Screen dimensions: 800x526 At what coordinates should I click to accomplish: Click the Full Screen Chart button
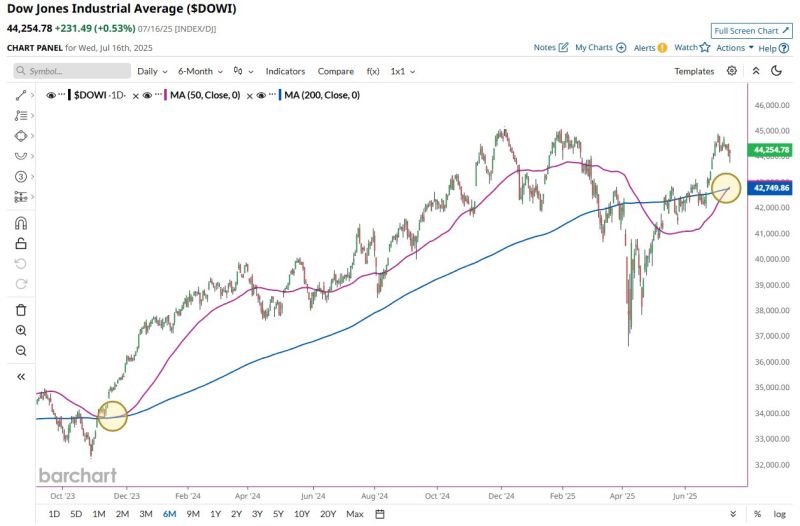pyautogui.click(x=752, y=31)
